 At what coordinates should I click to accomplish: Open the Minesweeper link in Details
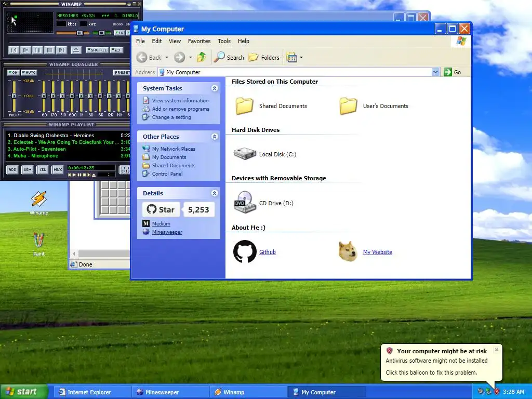[167, 232]
